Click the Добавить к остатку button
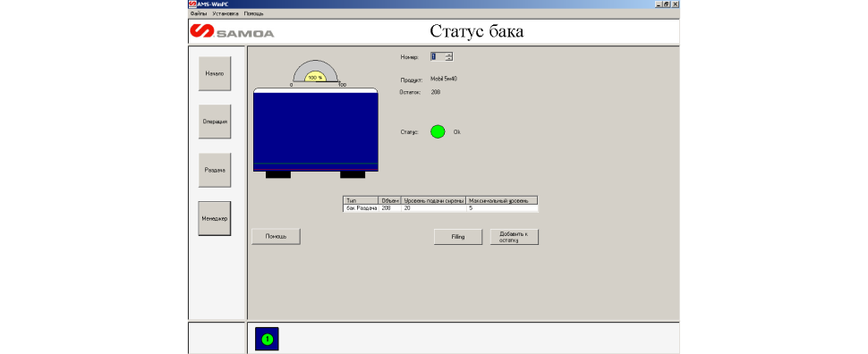The image size is (868, 354). point(515,237)
